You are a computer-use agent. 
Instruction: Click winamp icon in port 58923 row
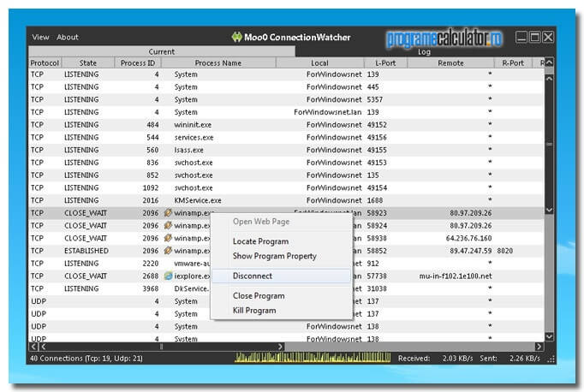[168, 212]
